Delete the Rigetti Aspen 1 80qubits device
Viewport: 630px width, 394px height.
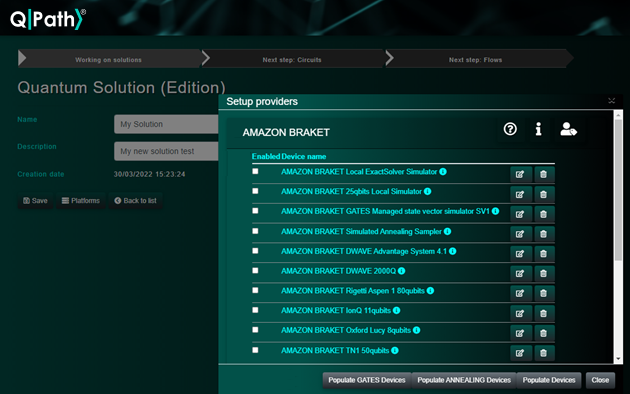pyautogui.click(x=544, y=293)
